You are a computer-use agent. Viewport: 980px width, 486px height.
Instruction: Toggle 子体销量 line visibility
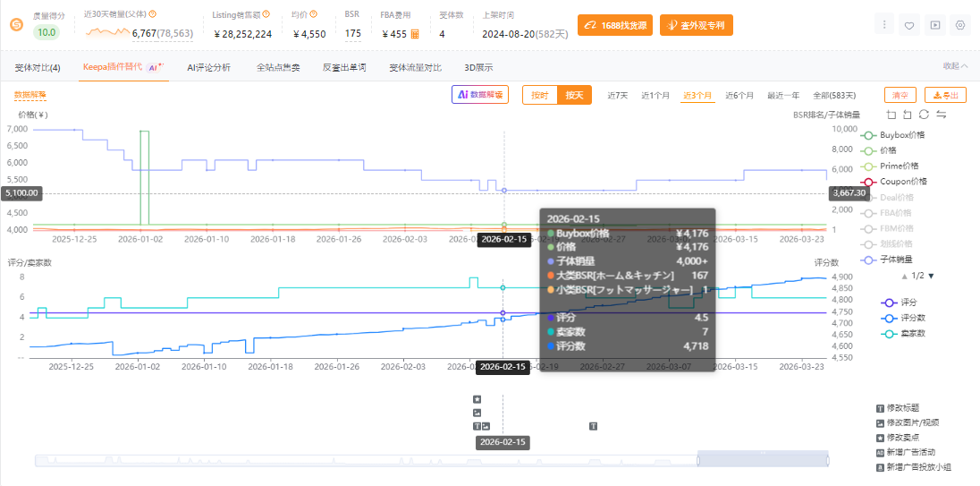pos(895,260)
